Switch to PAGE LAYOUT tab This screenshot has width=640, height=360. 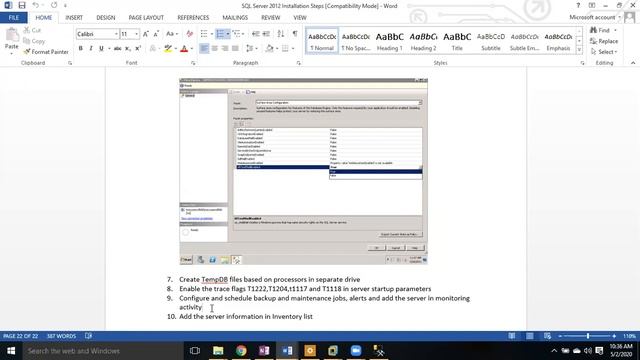click(146, 18)
